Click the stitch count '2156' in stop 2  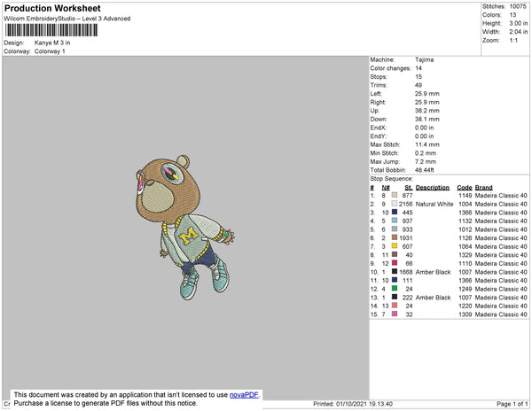click(405, 204)
